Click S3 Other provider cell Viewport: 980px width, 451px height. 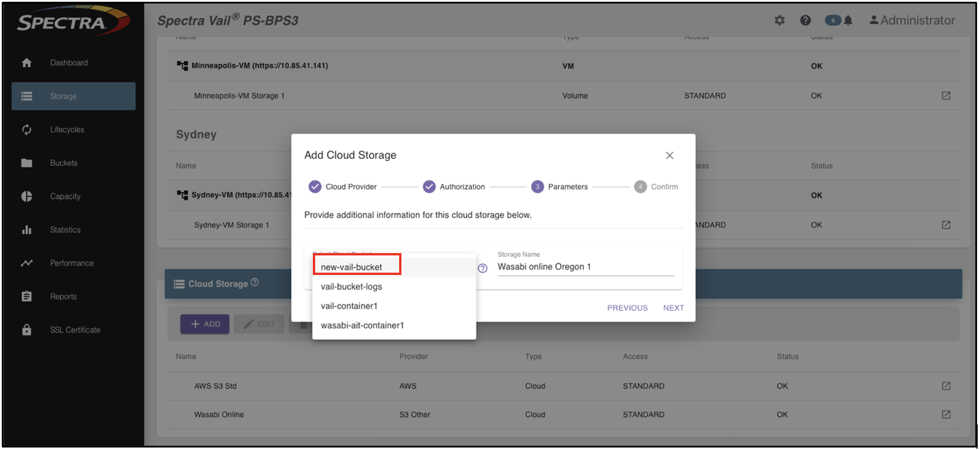tap(415, 414)
